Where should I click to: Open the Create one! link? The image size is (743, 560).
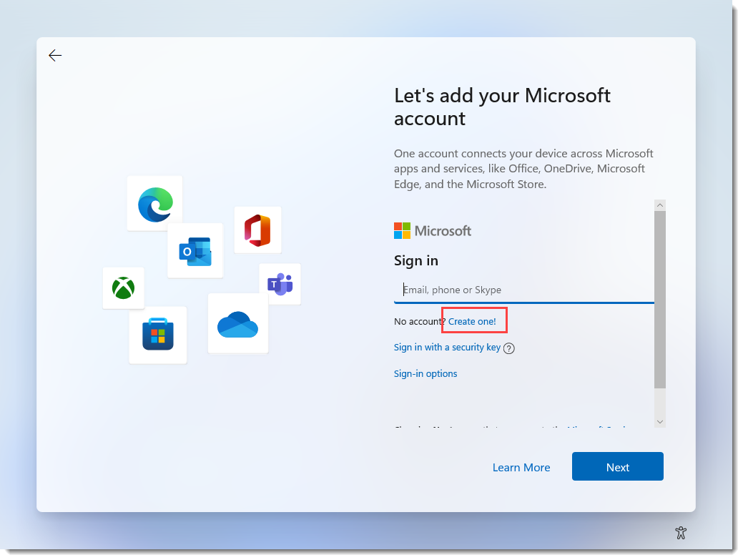pyautogui.click(x=473, y=320)
